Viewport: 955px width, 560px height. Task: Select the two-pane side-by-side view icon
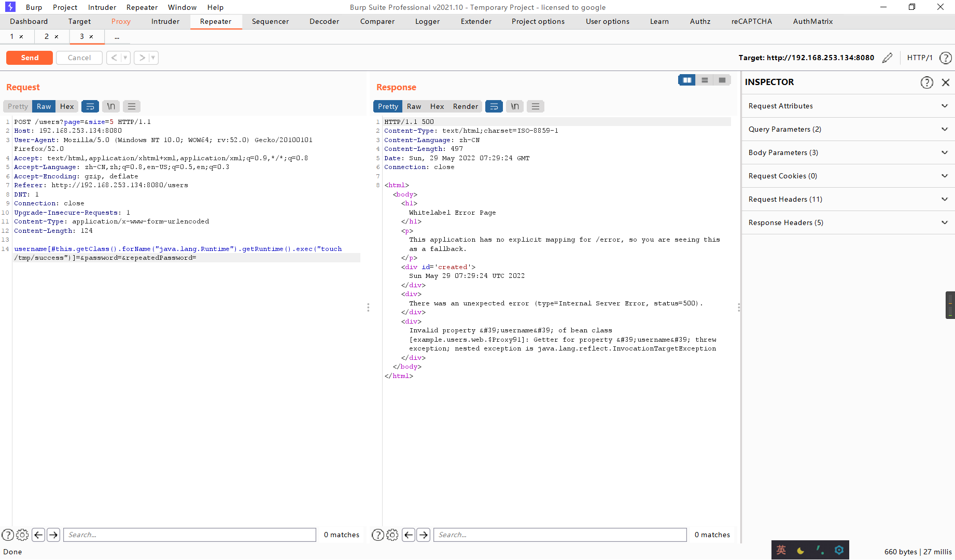point(686,80)
